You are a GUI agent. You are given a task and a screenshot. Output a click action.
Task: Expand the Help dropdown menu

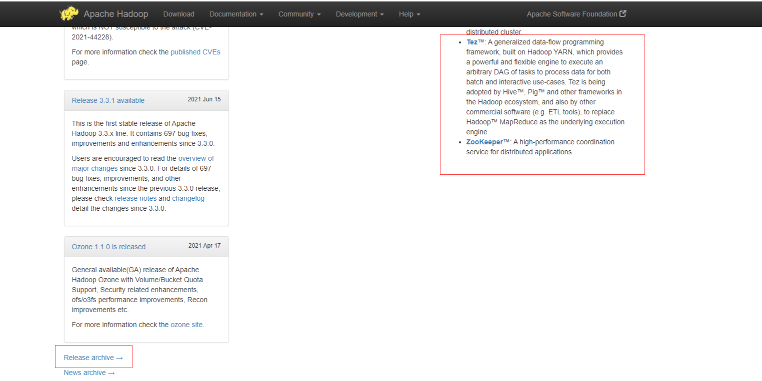(409, 14)
